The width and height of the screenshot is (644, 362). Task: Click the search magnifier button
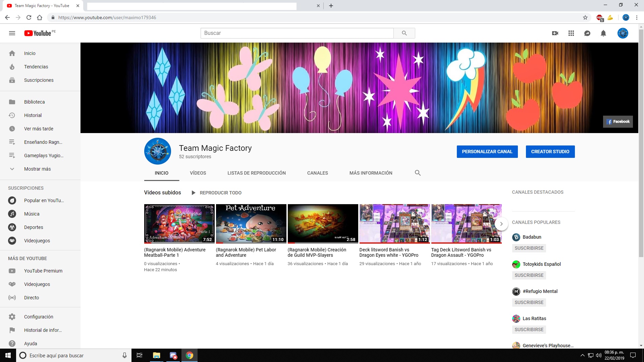404,33
